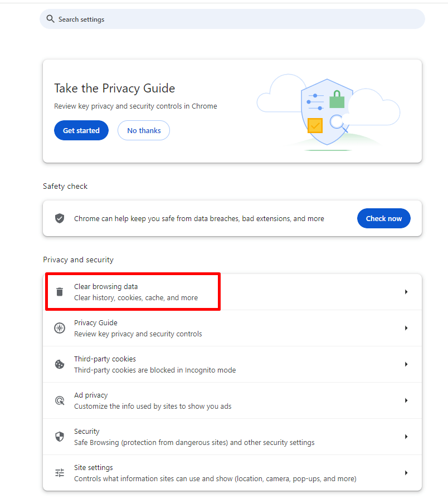The height and width of the screenshot is (504, 448).
Task: Expand Clear browsing data arrow
Action: (406, 292)
